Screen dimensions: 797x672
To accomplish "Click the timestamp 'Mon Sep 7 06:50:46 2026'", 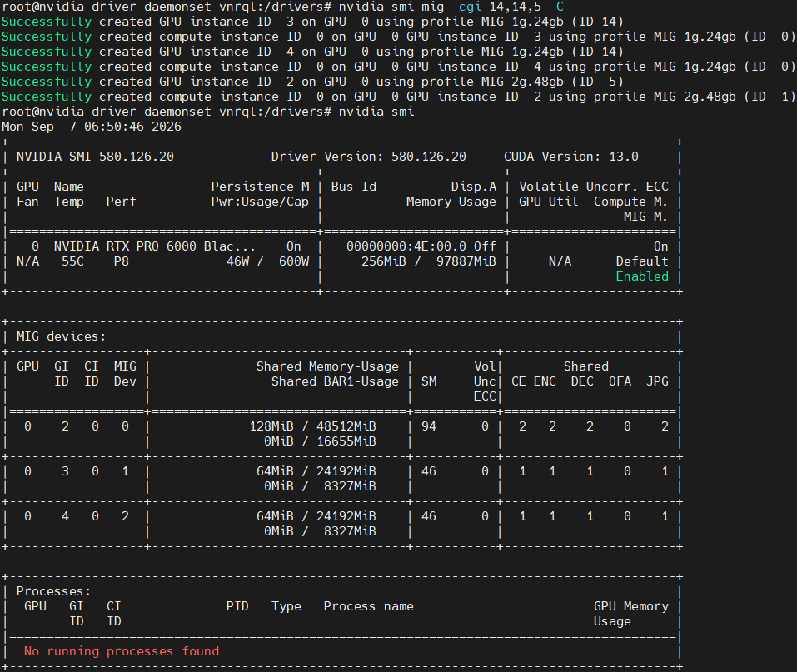I will click(92, 127).
